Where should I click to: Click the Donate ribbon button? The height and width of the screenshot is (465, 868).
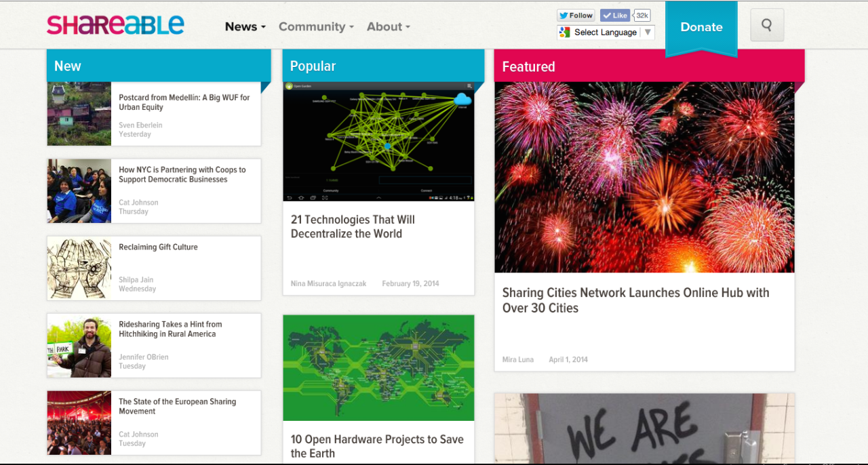coord(701,27)
